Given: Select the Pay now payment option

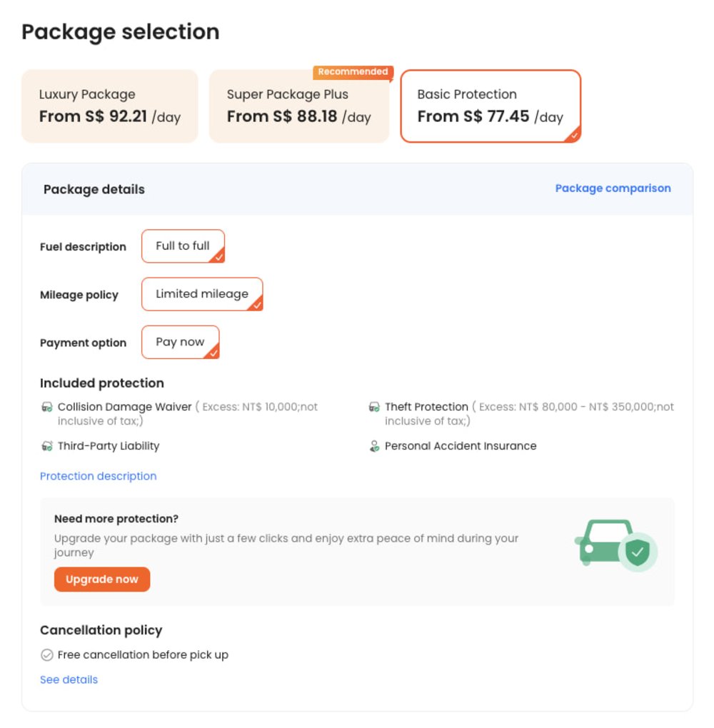Looking at the screenshot, I should coord(180,342).
